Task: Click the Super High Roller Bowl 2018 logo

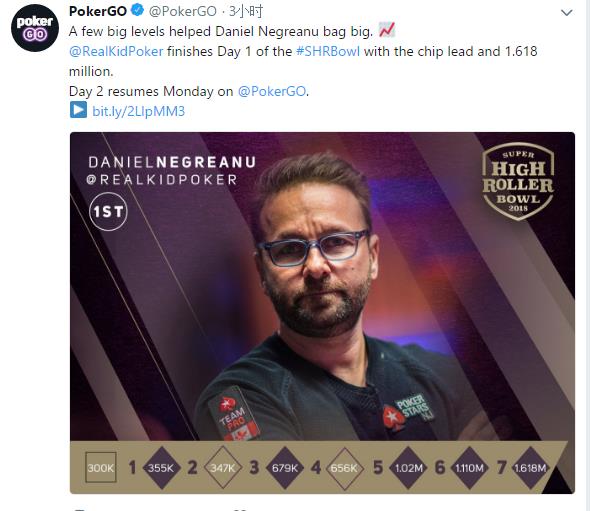Action: tap(518, 181)
